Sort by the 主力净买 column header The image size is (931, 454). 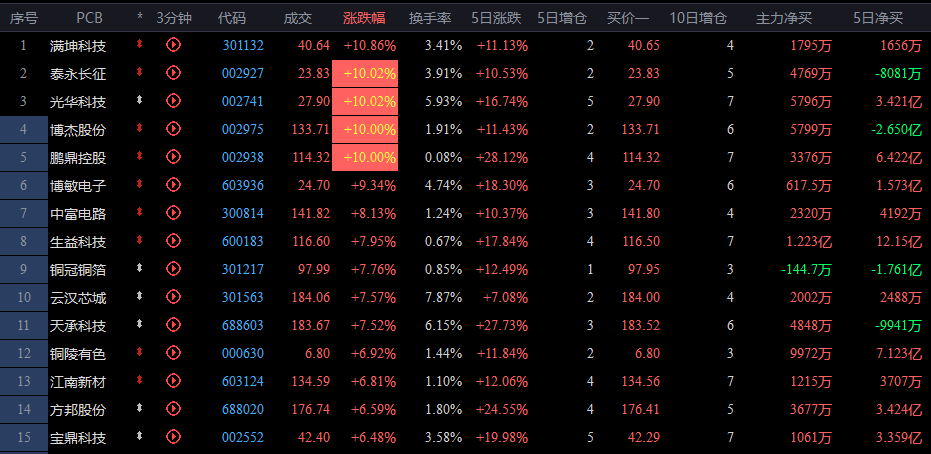(784, 18)
